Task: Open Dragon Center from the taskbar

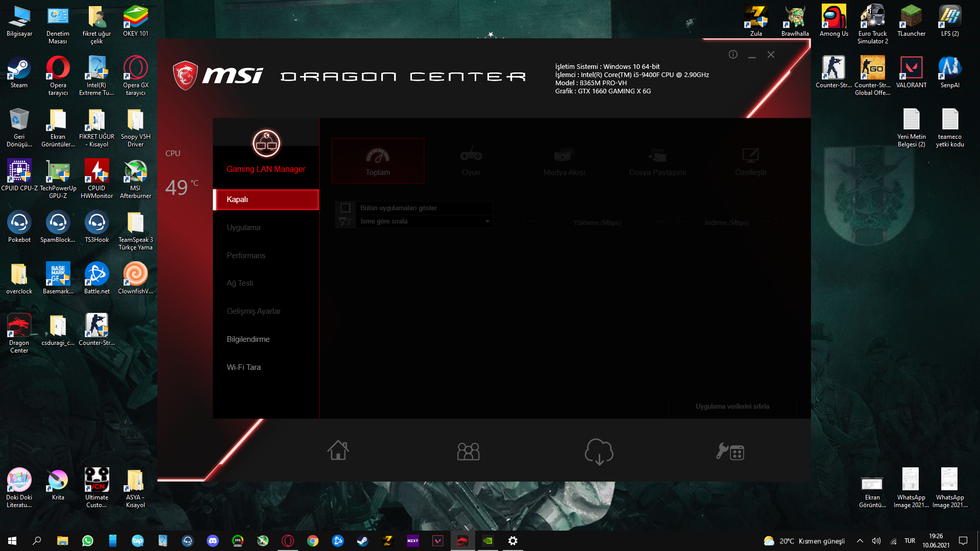Action: [x=462, y=541]
